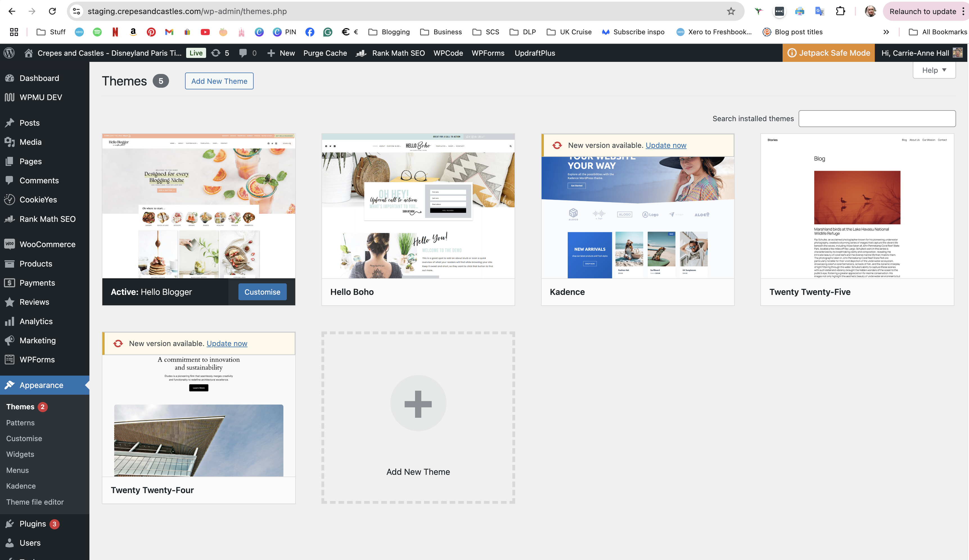969x560 pixels.
Task: Show hidden bookmarks with the chevron
Action: [x=886, y=32]
